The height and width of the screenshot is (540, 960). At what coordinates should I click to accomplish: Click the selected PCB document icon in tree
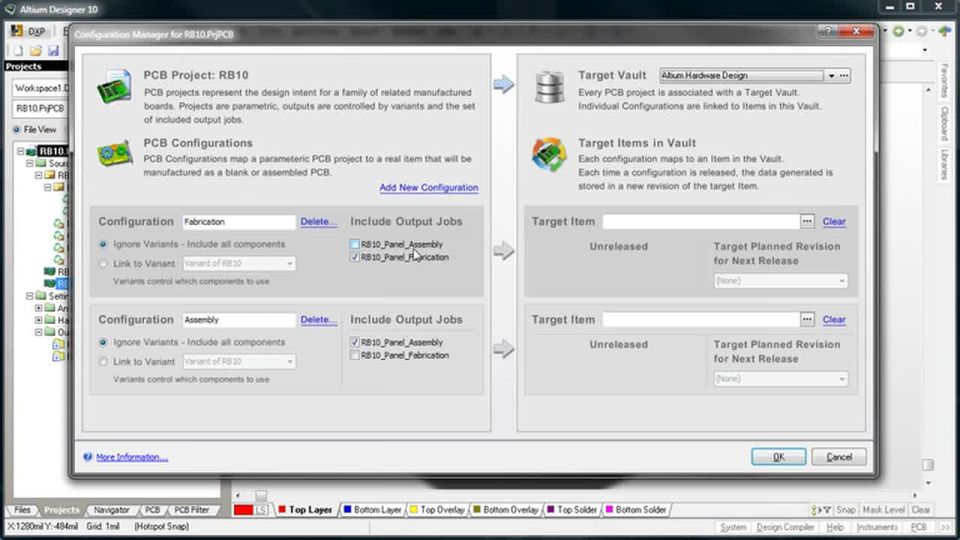(50, 283)
